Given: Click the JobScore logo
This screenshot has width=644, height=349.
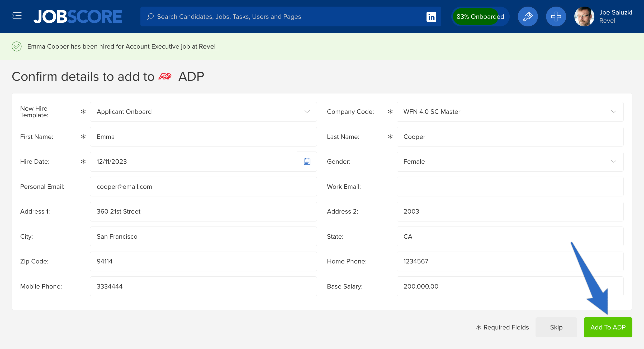Looking at the screenshot, I should (x=78, y=17).
